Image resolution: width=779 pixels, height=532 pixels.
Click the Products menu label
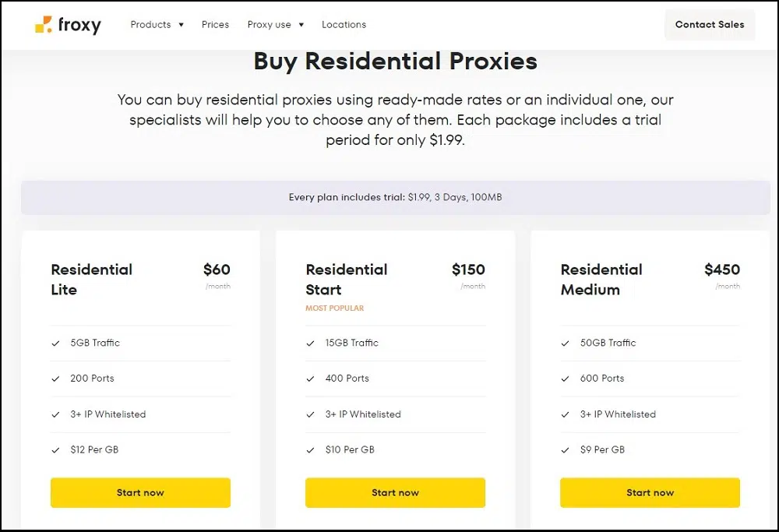[x=150, y=25]
